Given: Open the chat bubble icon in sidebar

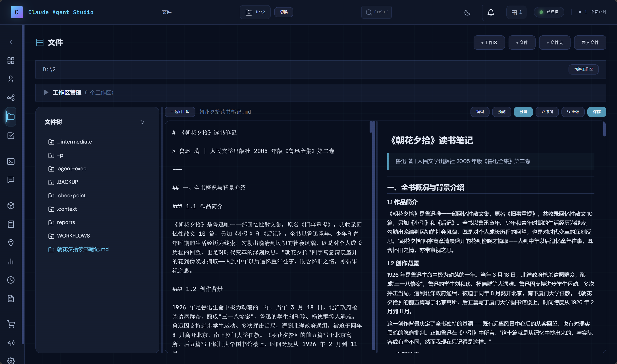Looking at the screenshot, I should pos(11,180).
